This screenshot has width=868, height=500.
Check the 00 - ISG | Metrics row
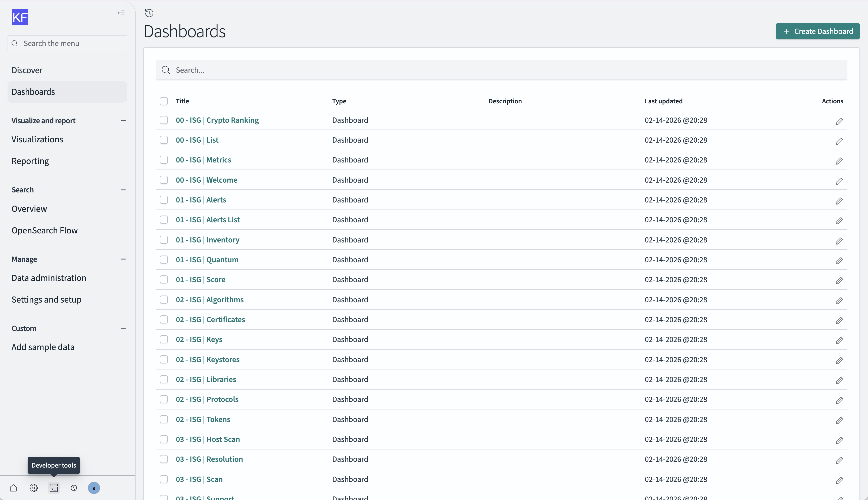[x=164, y=160]
